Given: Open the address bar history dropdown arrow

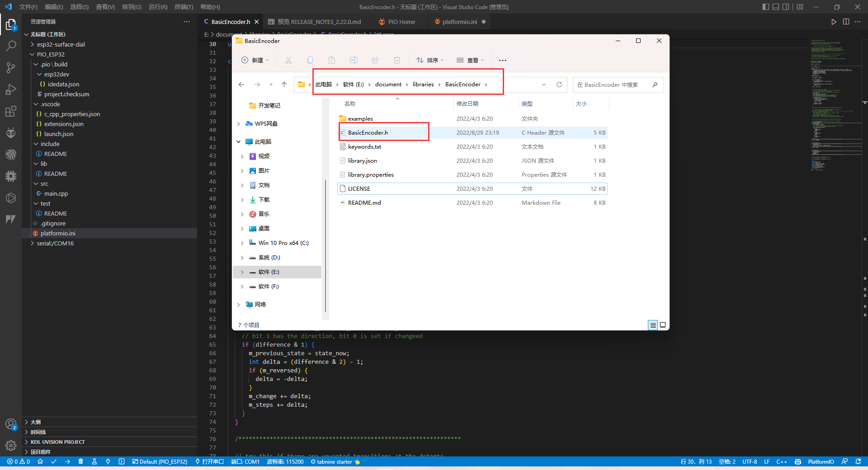Looking at the screenshot, I should coord(544,85).
